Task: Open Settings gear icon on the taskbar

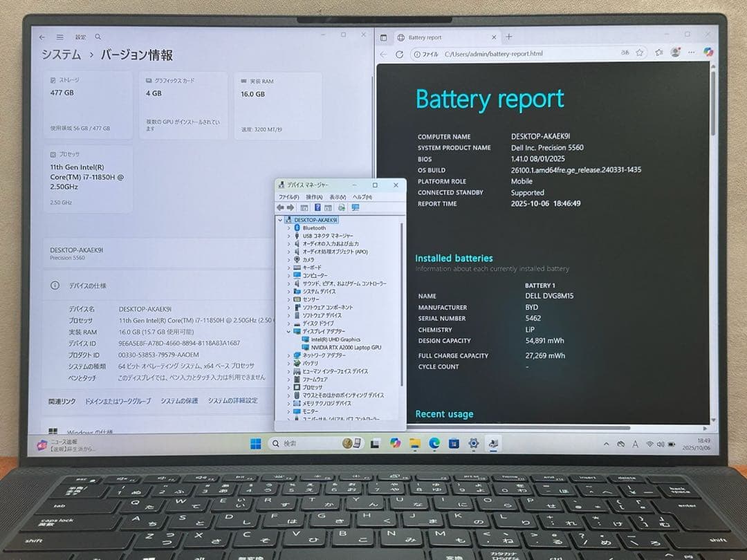Action: pos(473,443)
